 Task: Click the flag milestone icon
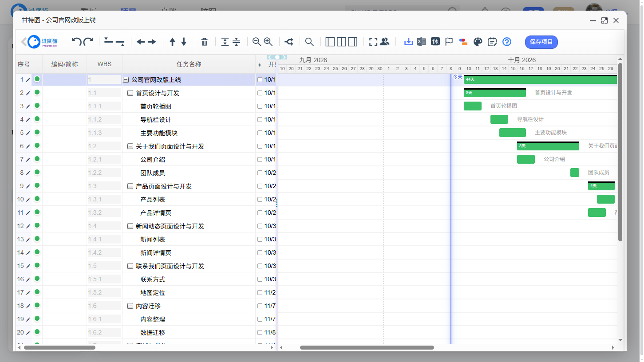[x=449, y=42]
